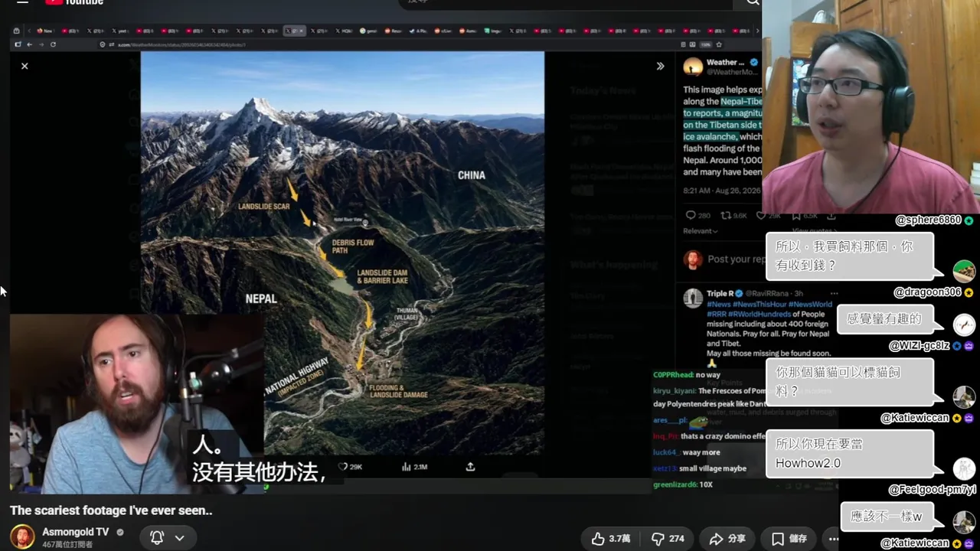The width and height of the screenshot is (980, 551).
Task: Toggle the notification bell for Asmongold TV
Action: coord(157,537)
